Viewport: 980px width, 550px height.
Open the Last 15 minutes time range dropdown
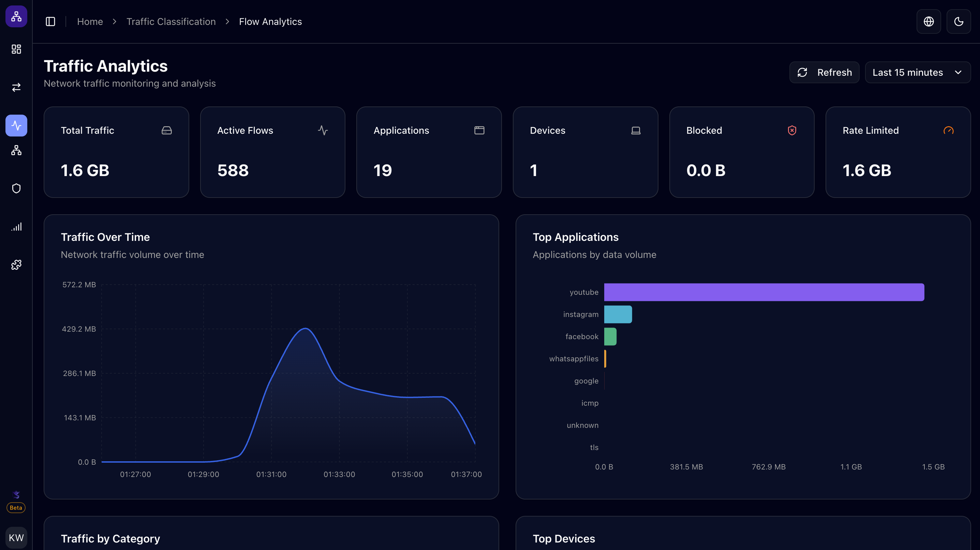coord(918,72)
